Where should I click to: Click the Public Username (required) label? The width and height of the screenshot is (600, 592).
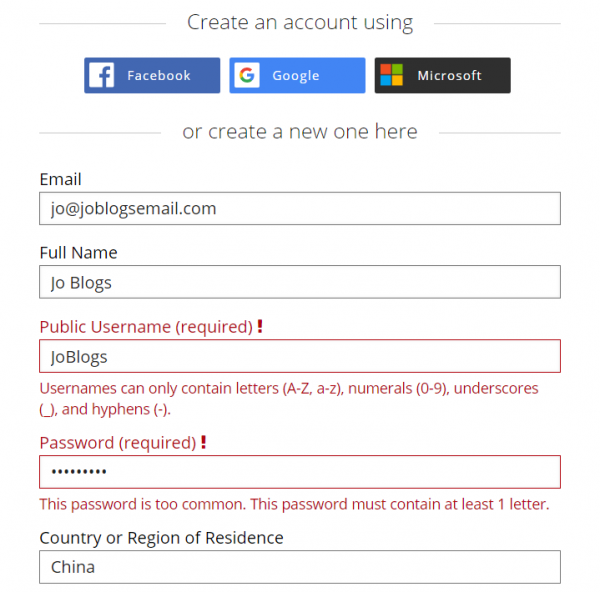[145, 327]
